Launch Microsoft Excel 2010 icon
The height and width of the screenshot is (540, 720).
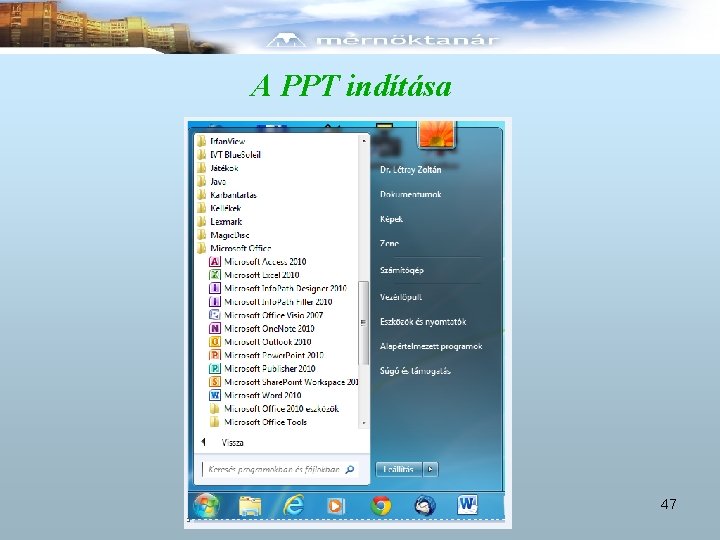214,275
